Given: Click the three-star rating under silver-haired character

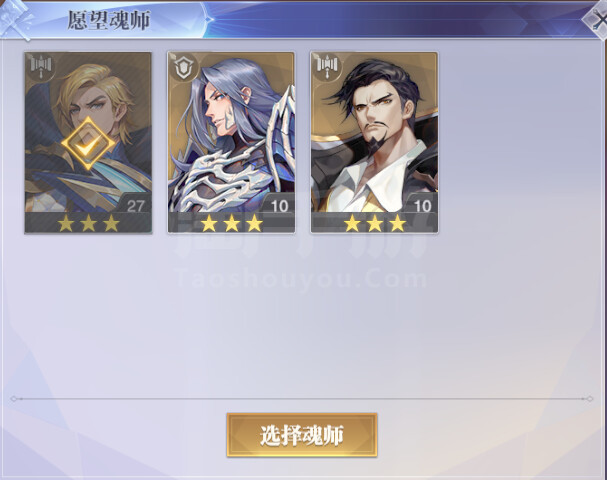Looking at the screenshot, I should coord(231,223).
